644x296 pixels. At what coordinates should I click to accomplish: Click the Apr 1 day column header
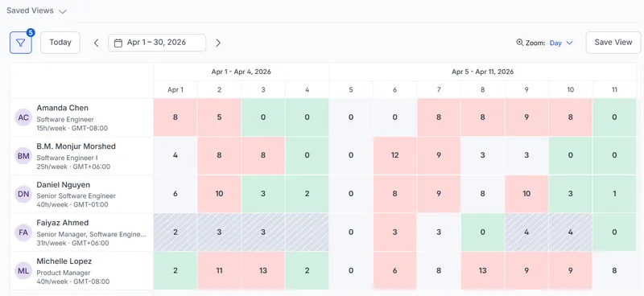coord(175,89)
